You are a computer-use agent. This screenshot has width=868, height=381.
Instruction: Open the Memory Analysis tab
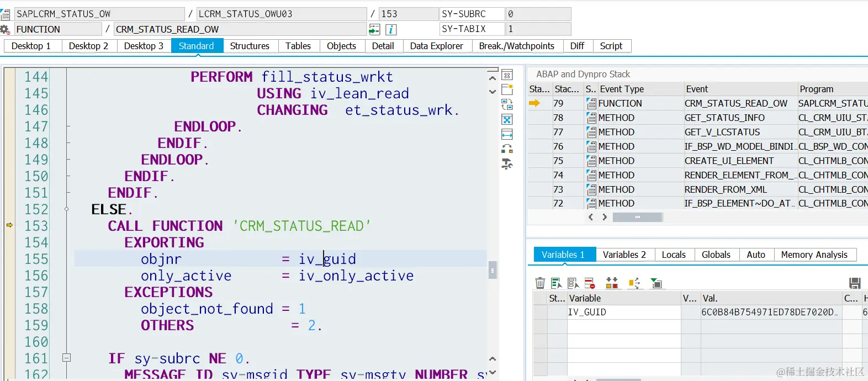tap(814, 255)
